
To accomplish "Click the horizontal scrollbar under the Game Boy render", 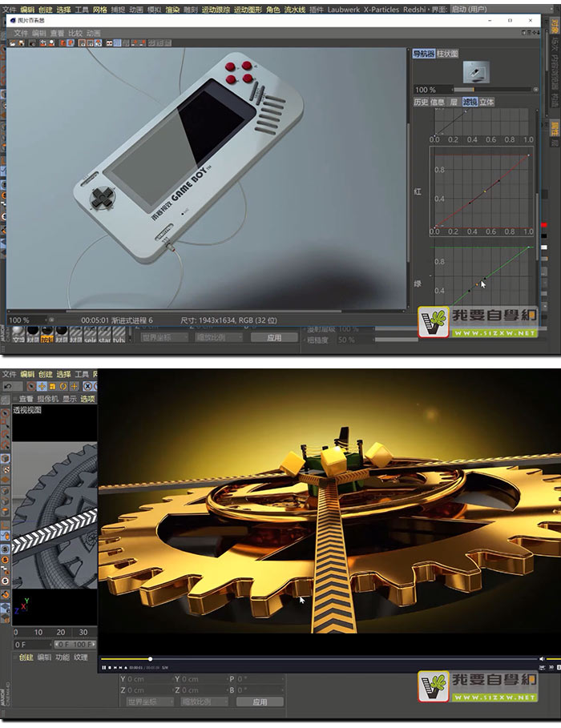I will point(204,311).
